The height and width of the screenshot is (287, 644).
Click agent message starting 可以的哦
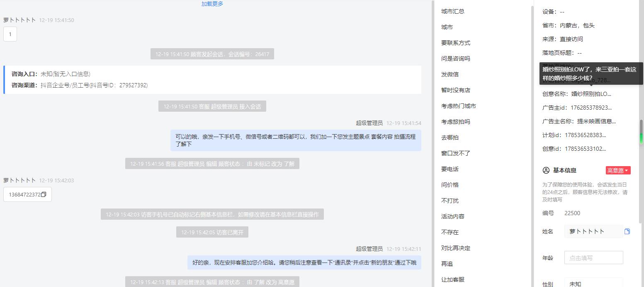point(296,140)
